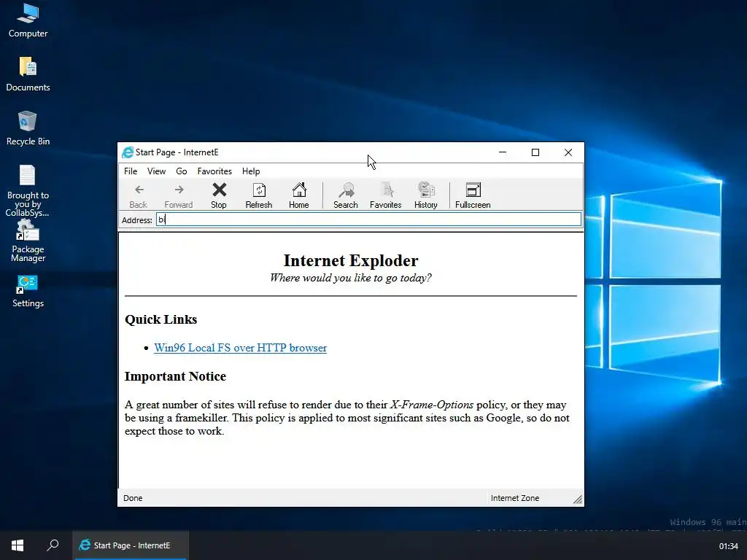The height and width of the screenshot is (560, 747).
Task: Click the Forward arrow toolbar button
Action: pos(179,195)
